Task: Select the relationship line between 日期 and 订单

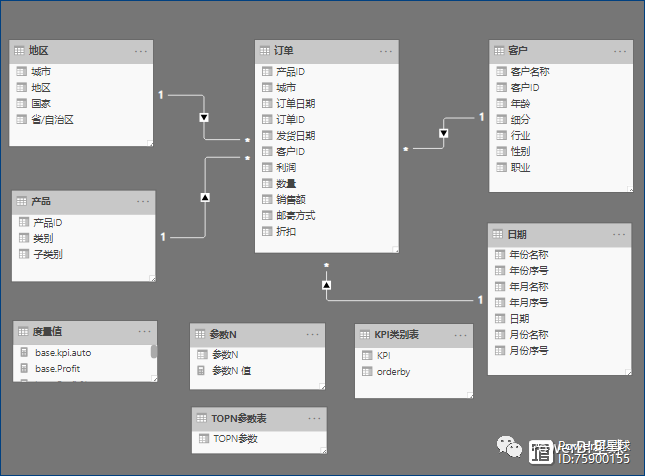Action: pyautogui.click(x=400, y=300)
